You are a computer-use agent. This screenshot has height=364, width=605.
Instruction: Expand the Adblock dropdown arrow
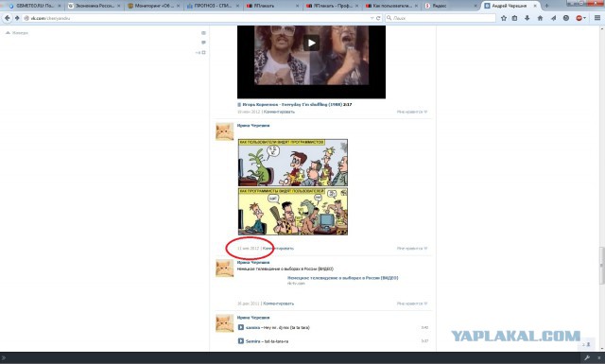tap(584, 18)
